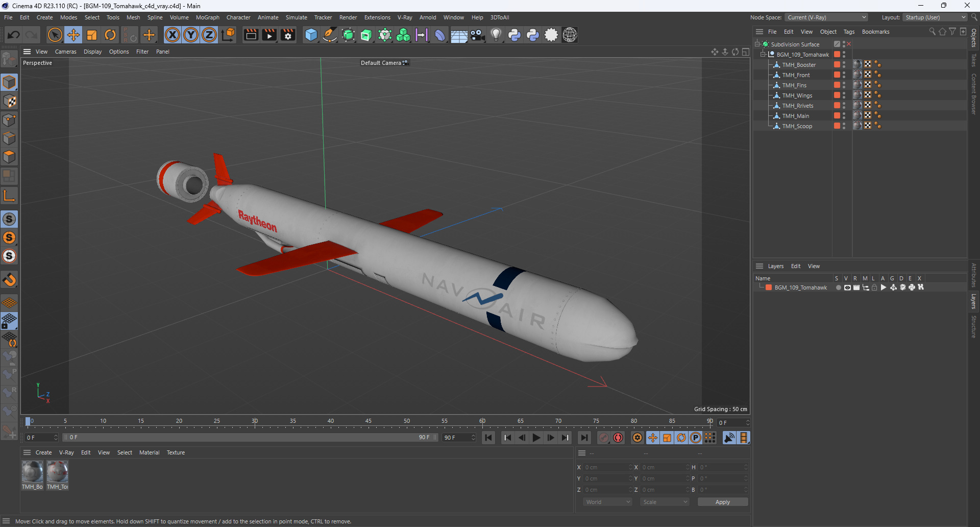Click Render to Picture Viewer icon

click(269, 35)
